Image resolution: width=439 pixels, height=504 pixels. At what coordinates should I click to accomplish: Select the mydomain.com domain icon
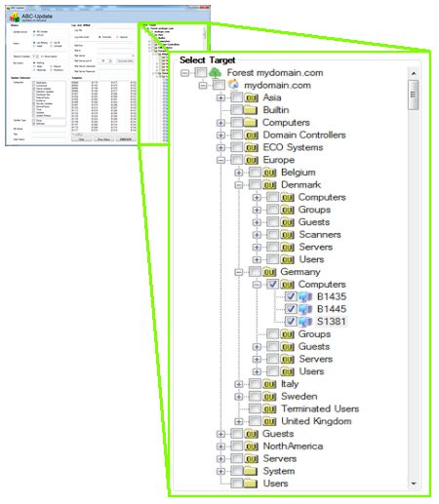click(233, 85)
